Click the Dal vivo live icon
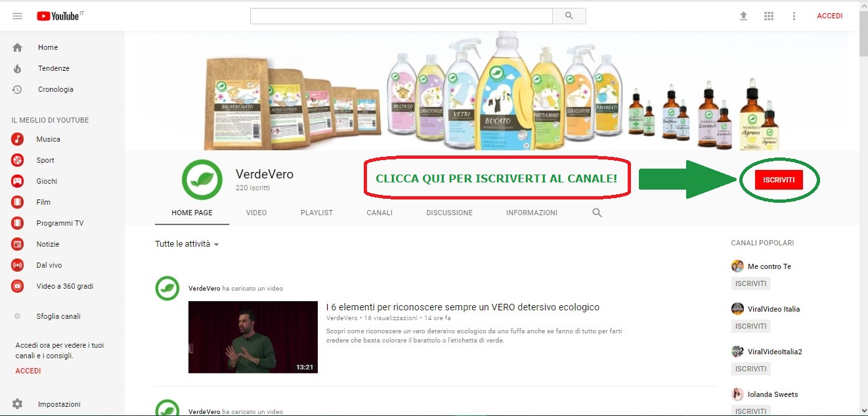The width and height of the screenshot is (868, 416). 18,265
